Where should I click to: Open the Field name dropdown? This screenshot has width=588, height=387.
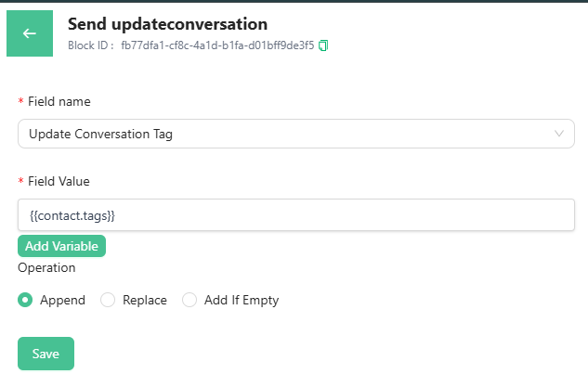click(x=295, y=134)
